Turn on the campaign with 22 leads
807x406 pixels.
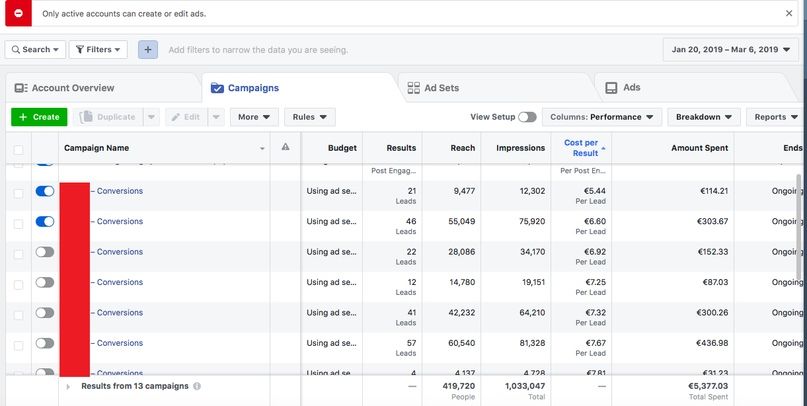[45, 252]
